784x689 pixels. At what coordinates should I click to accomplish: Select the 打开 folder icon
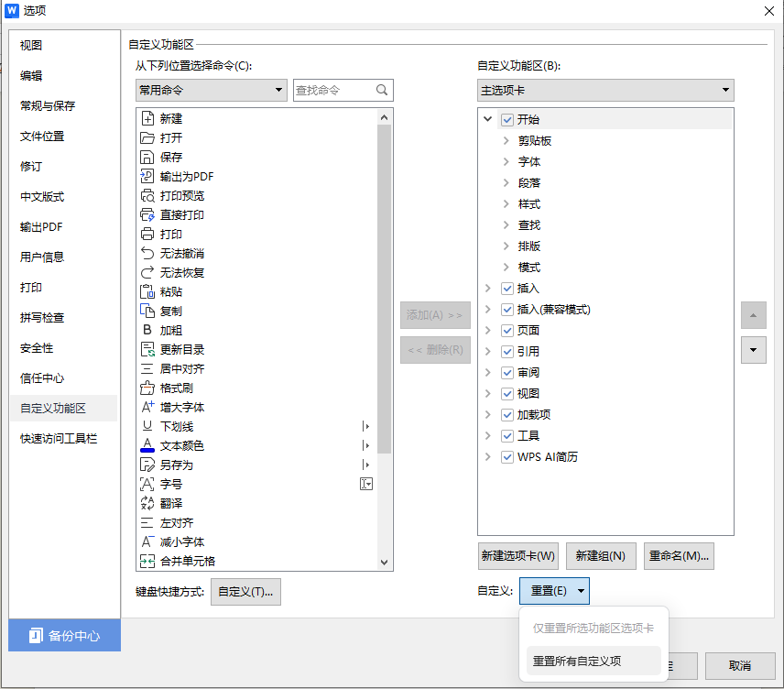pyautogui.click(x=147, y=137)
